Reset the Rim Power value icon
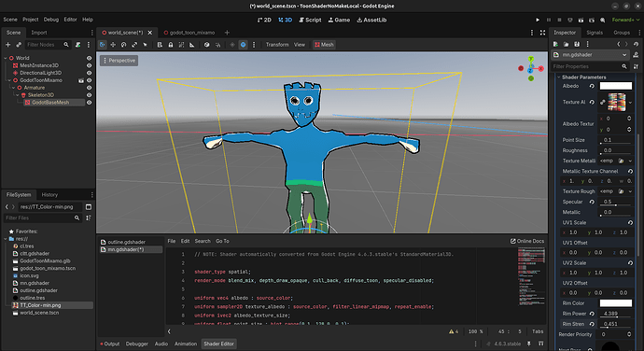The image size is (644, 351). point(592,314)
